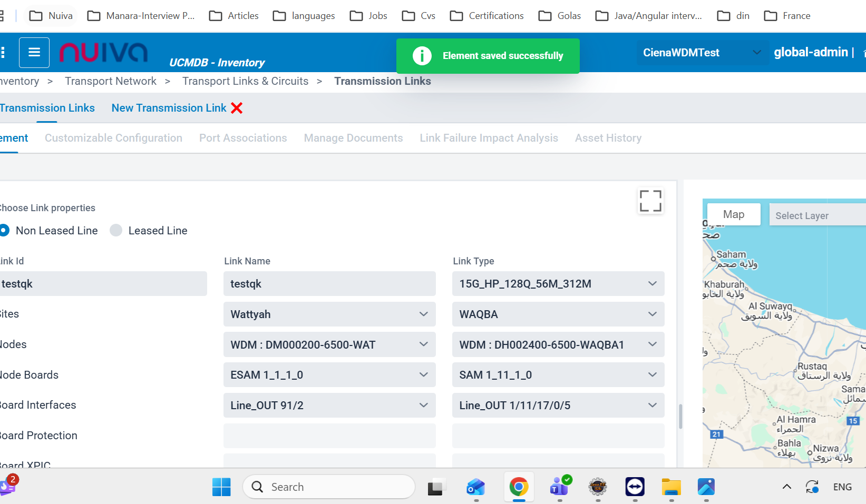Go to Transport Network breadcrumb link

(x=111, y=81)
